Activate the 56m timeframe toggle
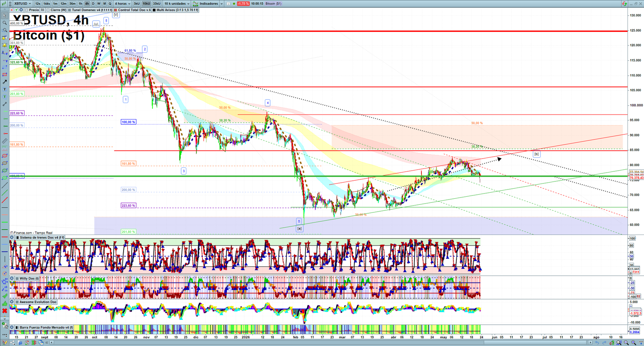644x346 pixels. click(72, 4)
